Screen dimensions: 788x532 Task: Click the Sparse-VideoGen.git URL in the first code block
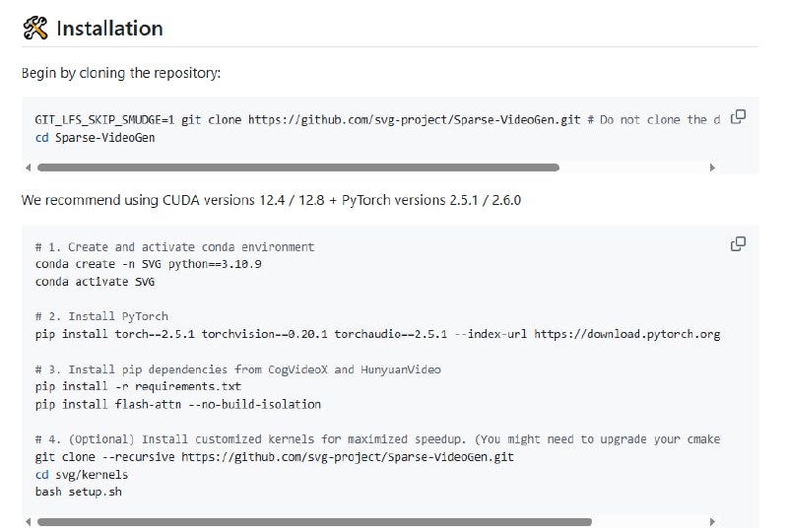tap(414, 119)
